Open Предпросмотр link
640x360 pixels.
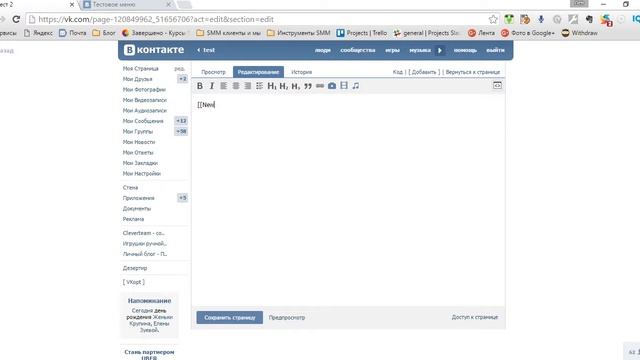click(x=287, y=317)
